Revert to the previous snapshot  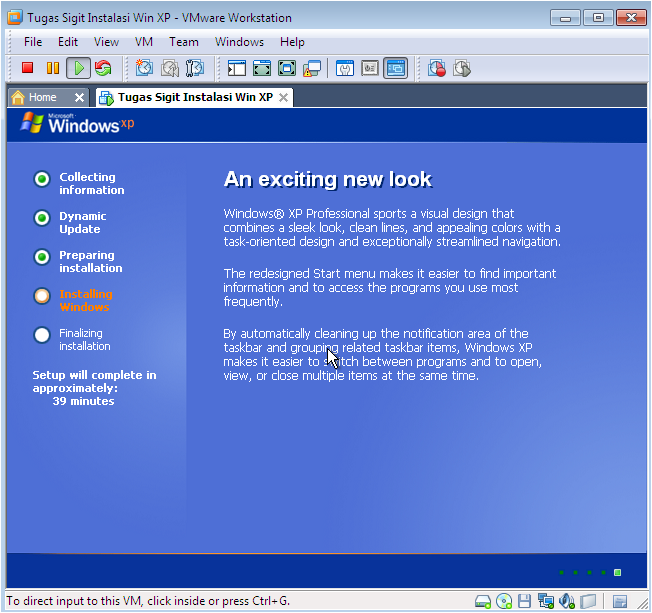click(170, 68)
